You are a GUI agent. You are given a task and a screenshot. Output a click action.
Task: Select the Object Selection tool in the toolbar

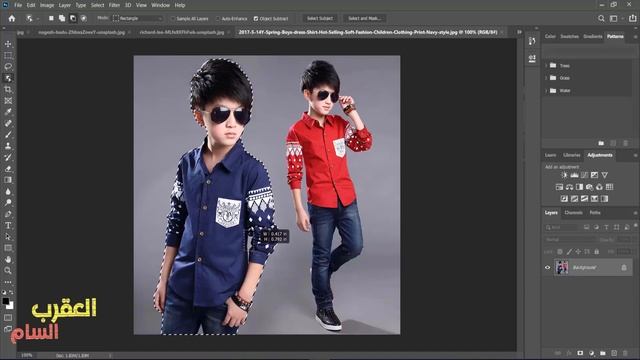coord(8,78)
